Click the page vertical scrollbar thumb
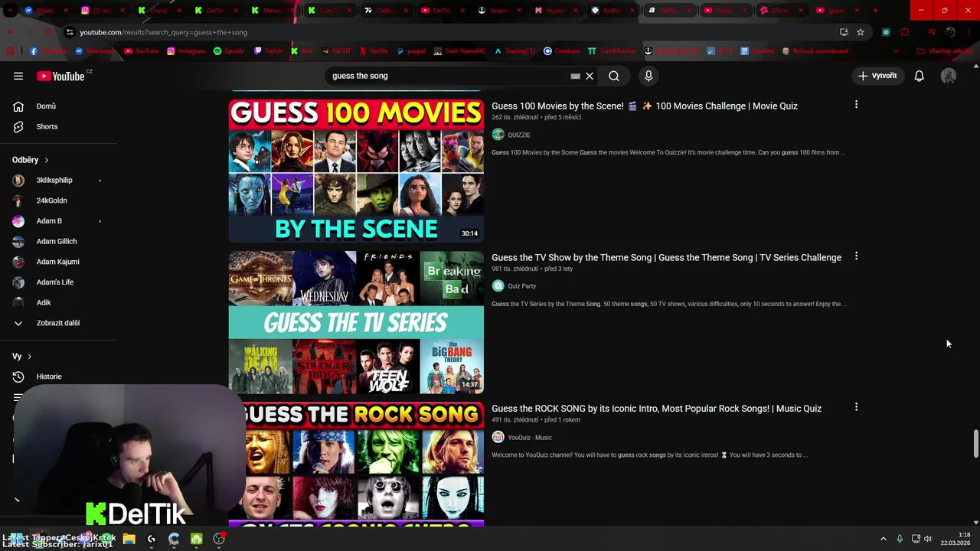Image resolution: width=980 pixels, height=551 pixels. coord(975,444)
